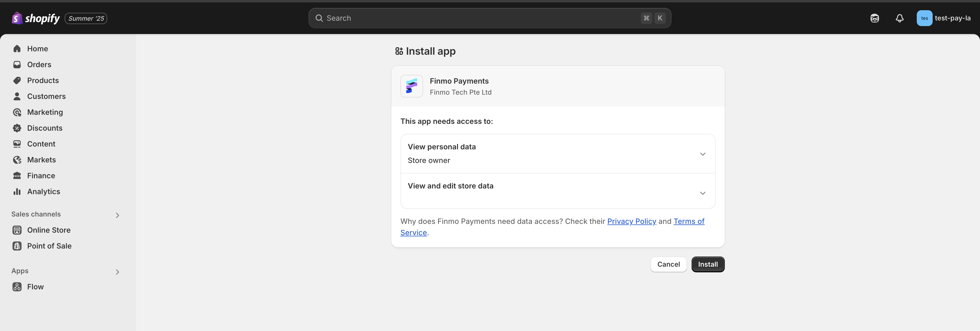
Task: Click the test-pay-la store name
Action: pyautogui.click(x=952, y=18)
